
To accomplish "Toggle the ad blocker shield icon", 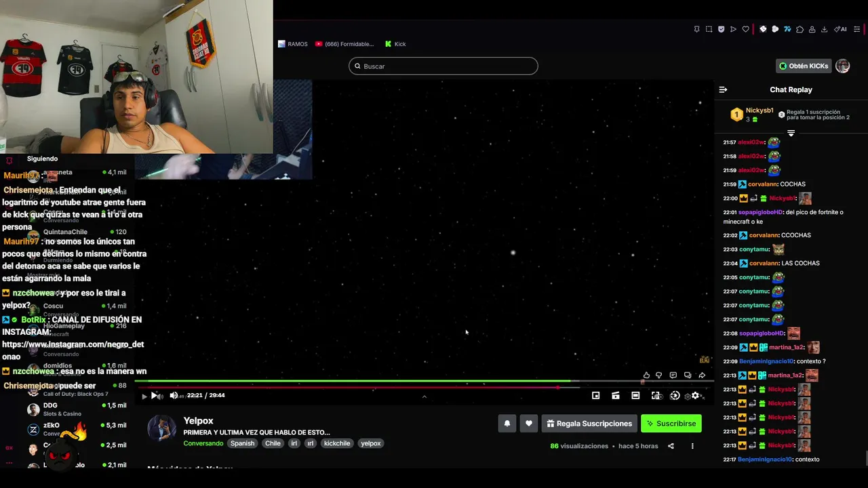I will (721, 29).
